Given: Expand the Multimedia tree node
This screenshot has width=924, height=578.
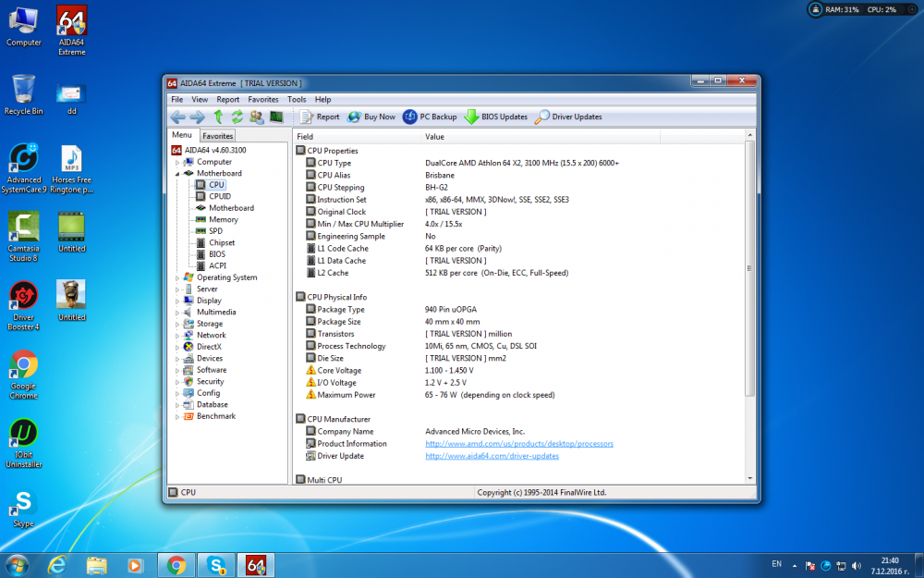Looking at the screenshot, I should (176, 313).
